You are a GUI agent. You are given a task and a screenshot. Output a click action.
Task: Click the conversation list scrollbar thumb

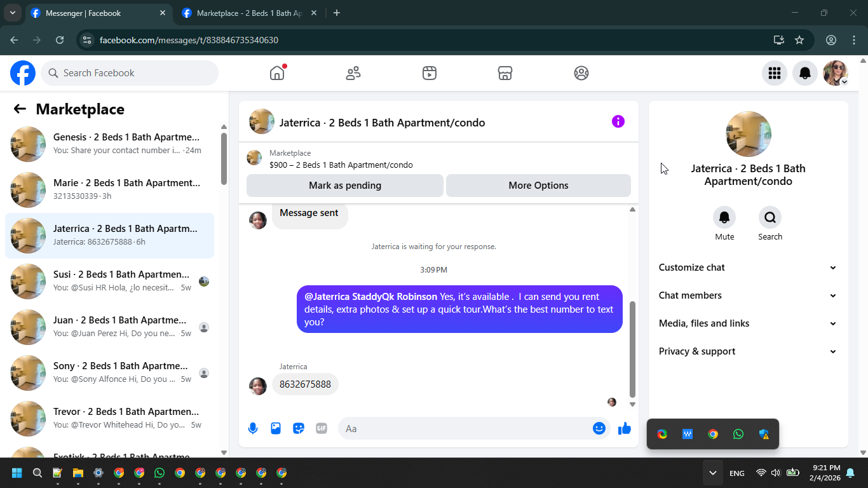pos(224,159)
